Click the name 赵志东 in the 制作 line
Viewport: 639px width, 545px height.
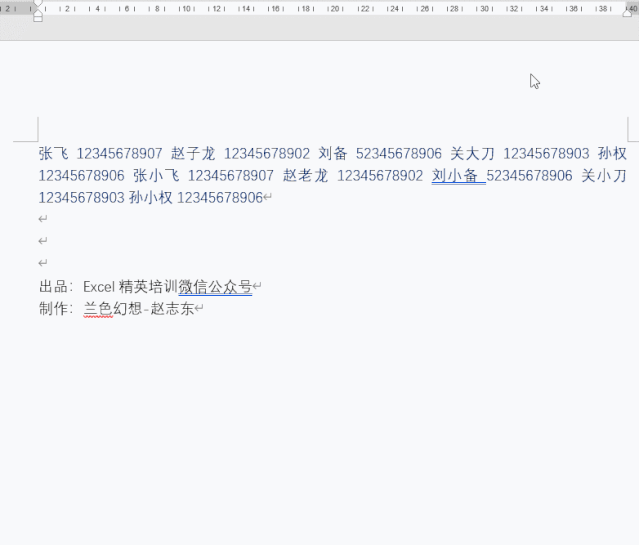tap(172, 309)
